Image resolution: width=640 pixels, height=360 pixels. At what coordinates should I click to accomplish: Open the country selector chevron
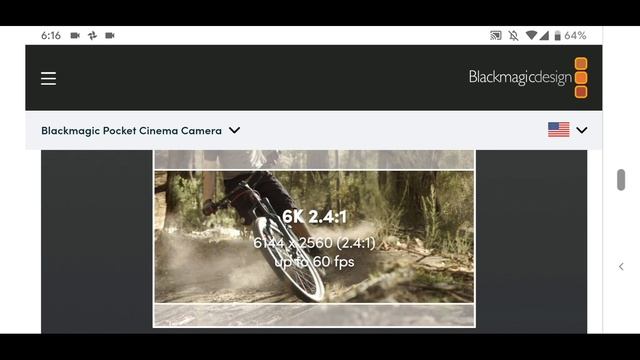coord(582,130)
